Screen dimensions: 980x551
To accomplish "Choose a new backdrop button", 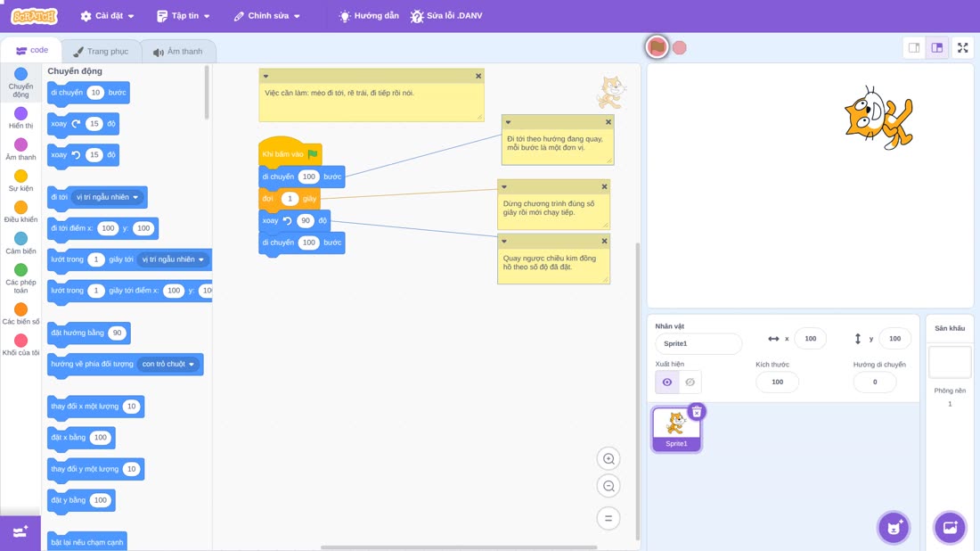I will click(x=950, y=527).
